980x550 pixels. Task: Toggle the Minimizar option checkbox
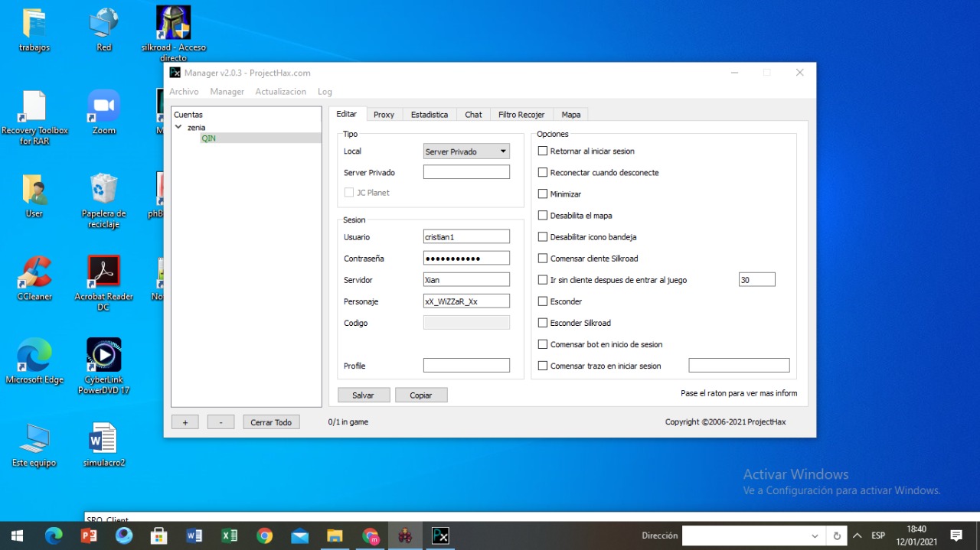tap(543, 194)
